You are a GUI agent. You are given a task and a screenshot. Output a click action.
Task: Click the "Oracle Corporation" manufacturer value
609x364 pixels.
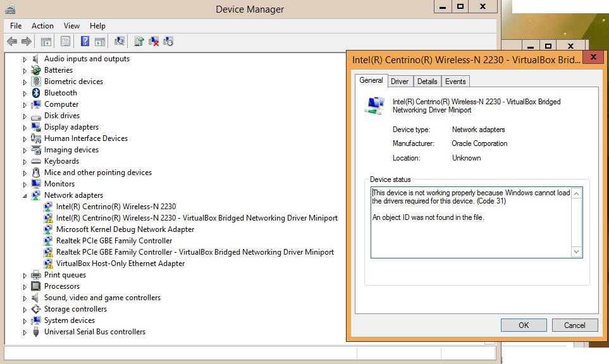pos(479,143)
